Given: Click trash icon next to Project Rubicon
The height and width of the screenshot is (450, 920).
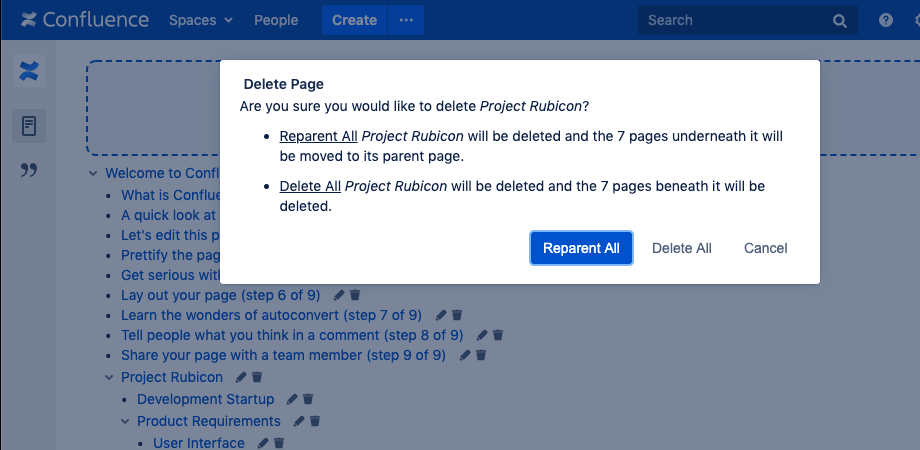Looking at the screenshot, I should 257,377.
